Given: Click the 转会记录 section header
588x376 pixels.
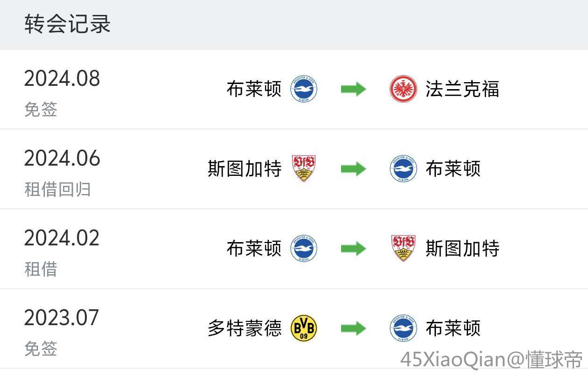Looking at the screenshot, I should coord(68,24).
